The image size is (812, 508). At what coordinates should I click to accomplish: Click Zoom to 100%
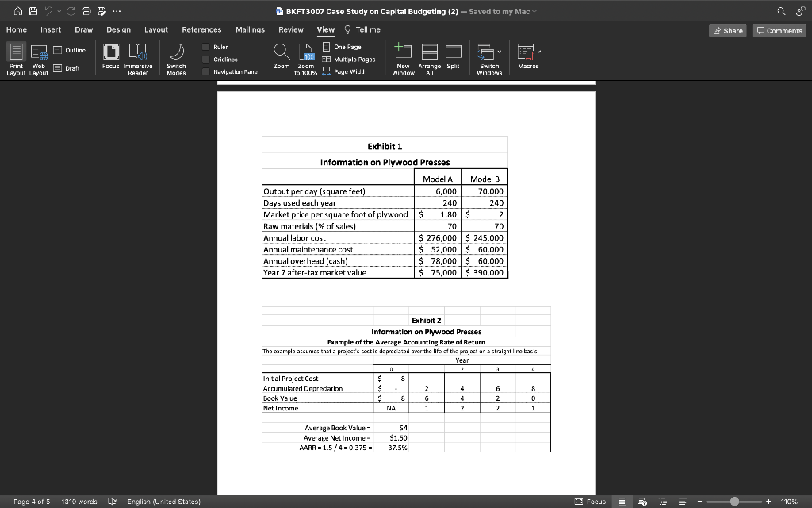306,59
